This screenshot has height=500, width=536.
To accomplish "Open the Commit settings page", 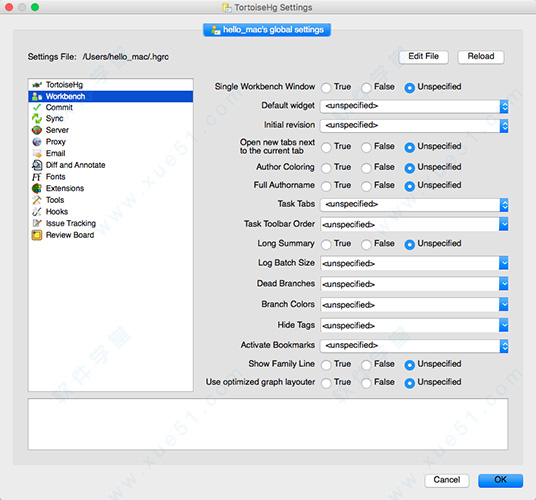I will 110,107.
